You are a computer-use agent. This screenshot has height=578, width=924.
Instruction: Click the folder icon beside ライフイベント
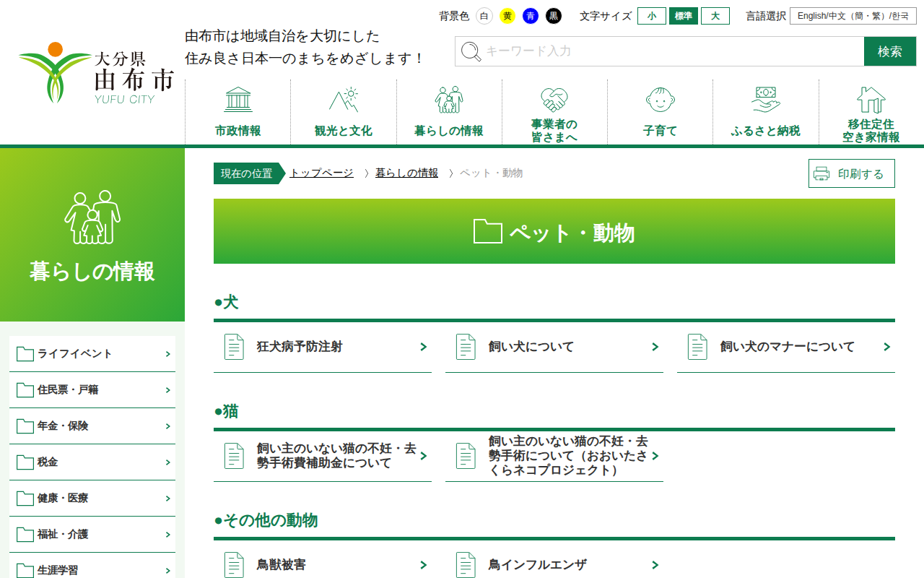pyautogui.click(x=25, y=354)
